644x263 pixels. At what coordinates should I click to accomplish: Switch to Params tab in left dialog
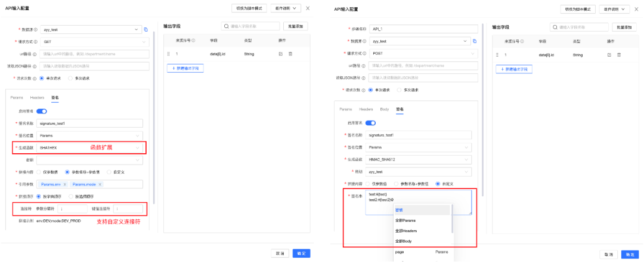(17, 98)
